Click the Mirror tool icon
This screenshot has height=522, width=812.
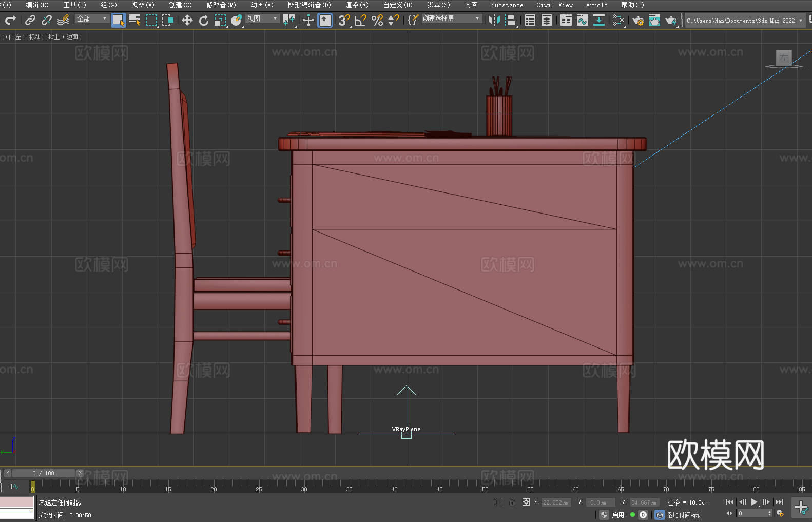pyautogui.click(x=494, y=20)
